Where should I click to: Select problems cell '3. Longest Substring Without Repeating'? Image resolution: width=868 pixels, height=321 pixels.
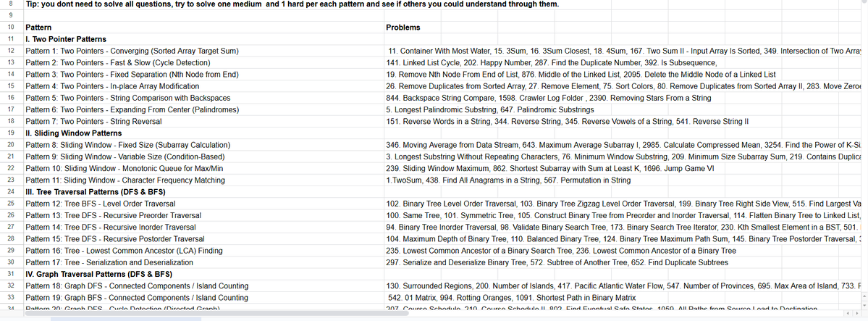(623, 157)
